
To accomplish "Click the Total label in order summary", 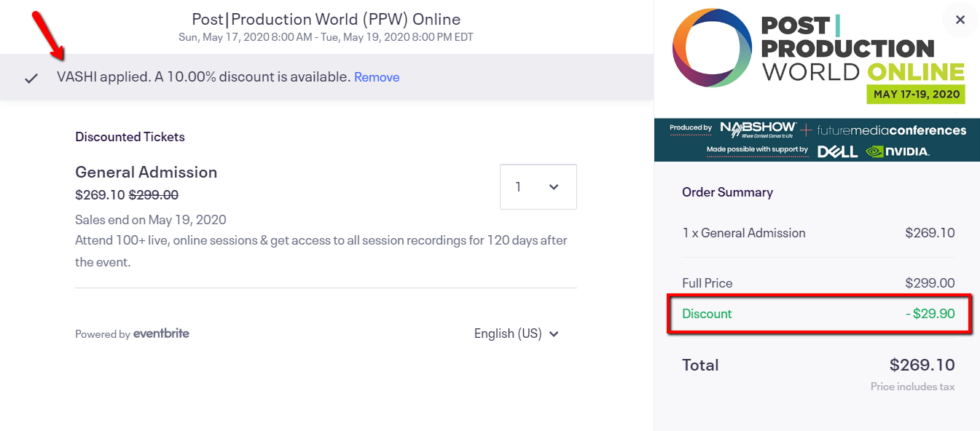I will click(x=700, y=365).
